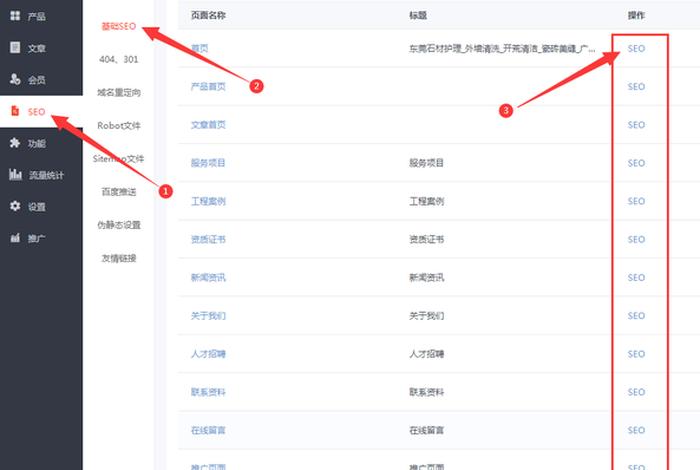Click 工程案例 text in the 标题 column
Image resolution: width=700 pixels, height=470 pixels.
(x=426, y=201)
